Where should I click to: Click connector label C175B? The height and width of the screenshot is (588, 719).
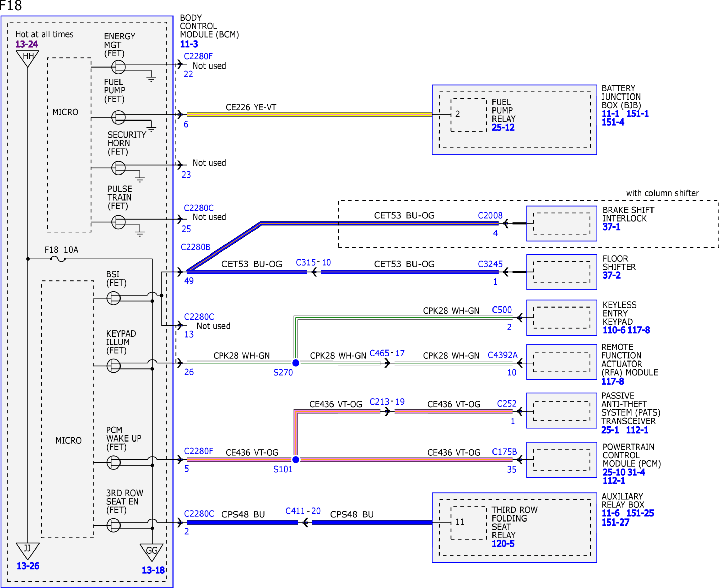click(504, 452)
